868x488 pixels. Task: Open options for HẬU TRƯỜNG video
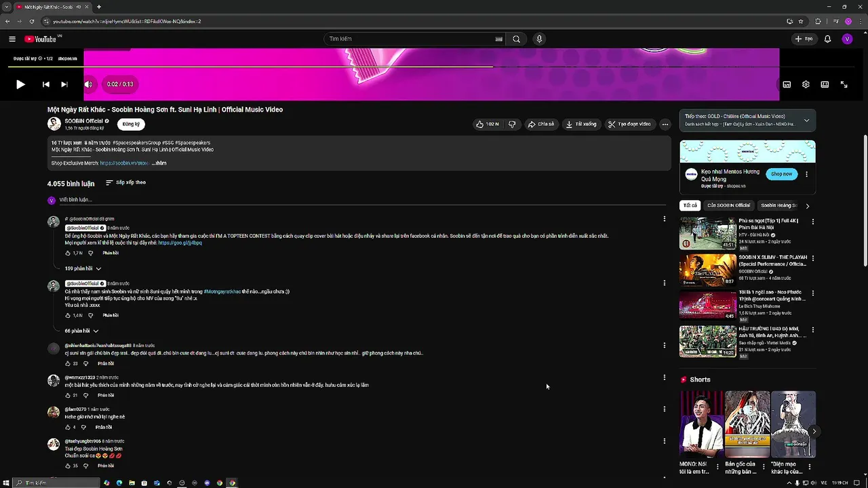coord(813,331)
